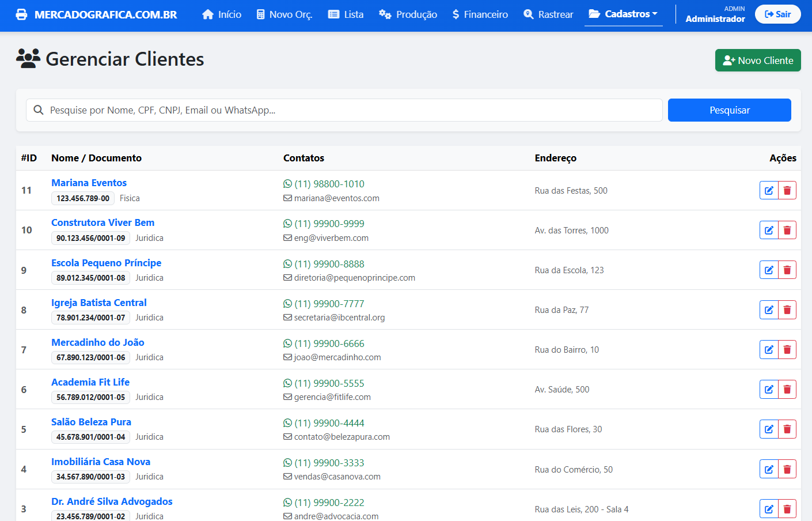812x521 pixels.
Task: Edit the Escola Pequeno Príncipe record
Action: [x=769, y=270]
